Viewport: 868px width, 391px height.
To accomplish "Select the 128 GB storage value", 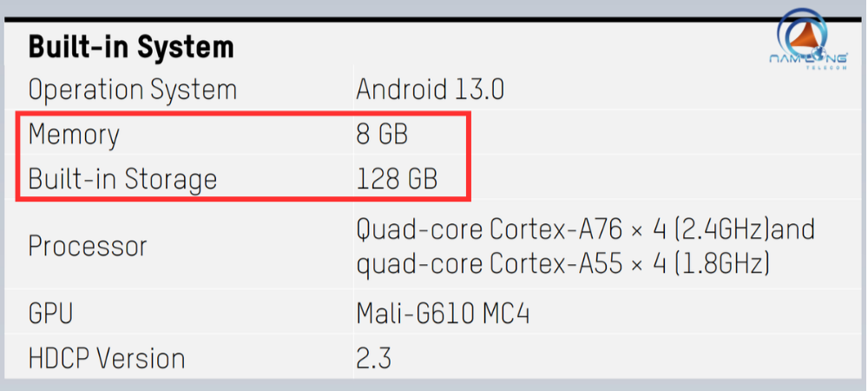I will tap(397, 179).
